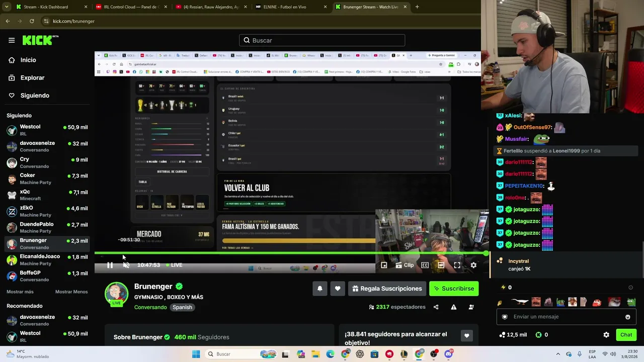Open Brunenger's channel avatar
The height and width of the screenshot is (362, 644).
116,294
